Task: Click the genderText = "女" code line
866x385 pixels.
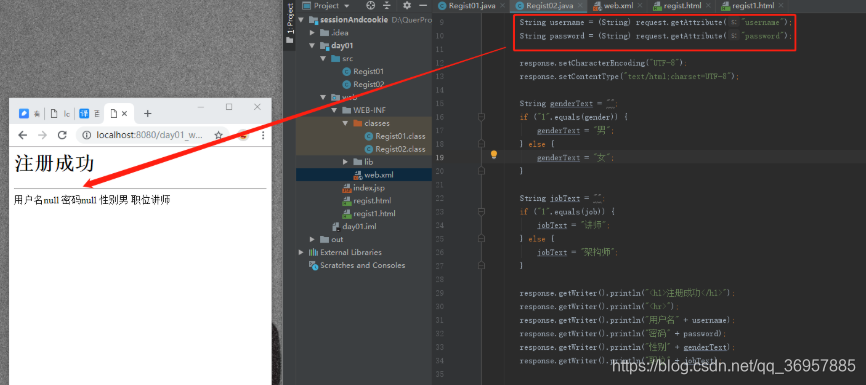Action: (575, 157)
